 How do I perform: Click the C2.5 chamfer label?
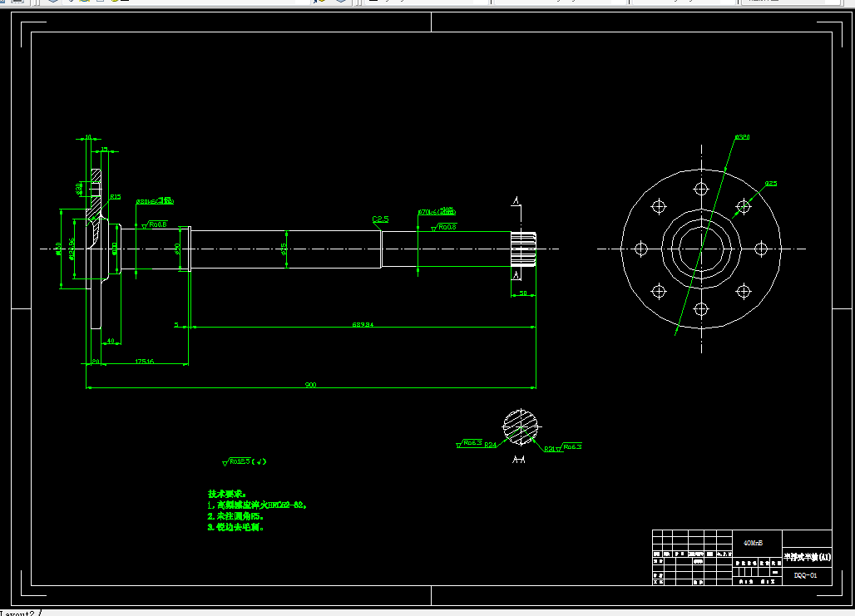click(381, 219)
